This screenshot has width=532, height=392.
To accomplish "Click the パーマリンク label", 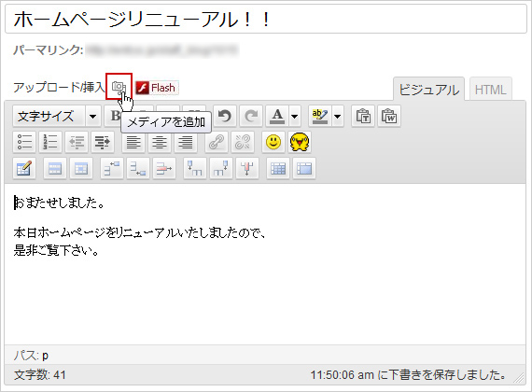I will click(x=49, y=50).
